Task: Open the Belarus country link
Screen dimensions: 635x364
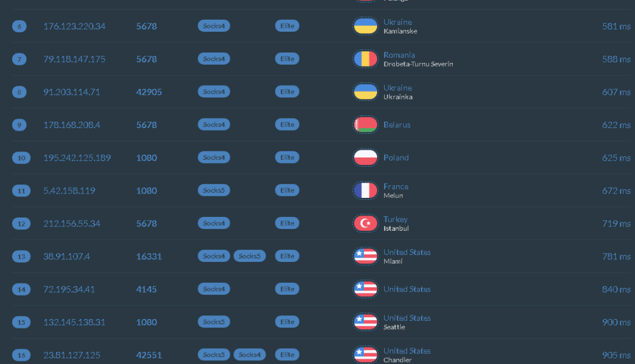Action: pyautogui.click(x=397, y=125)
